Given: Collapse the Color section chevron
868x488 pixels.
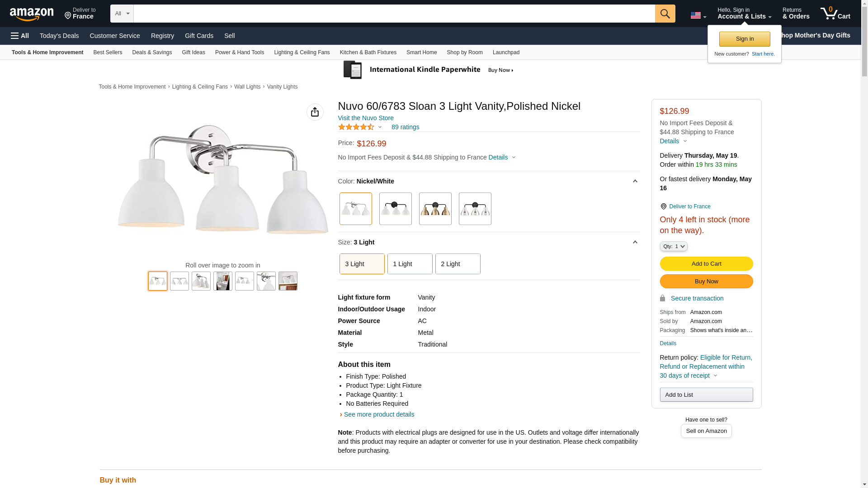Looking at the screenshot, I should point(635,181).
